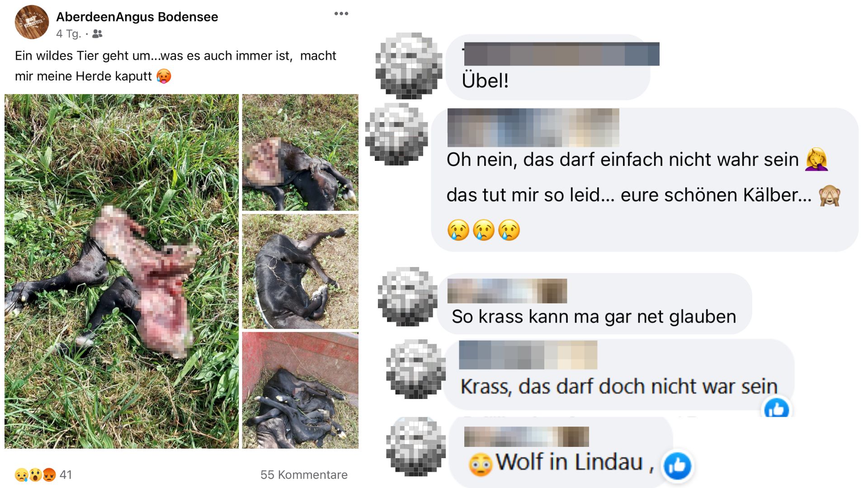
Task: Open the large main post photo
Action: click(x=122, y=271)
